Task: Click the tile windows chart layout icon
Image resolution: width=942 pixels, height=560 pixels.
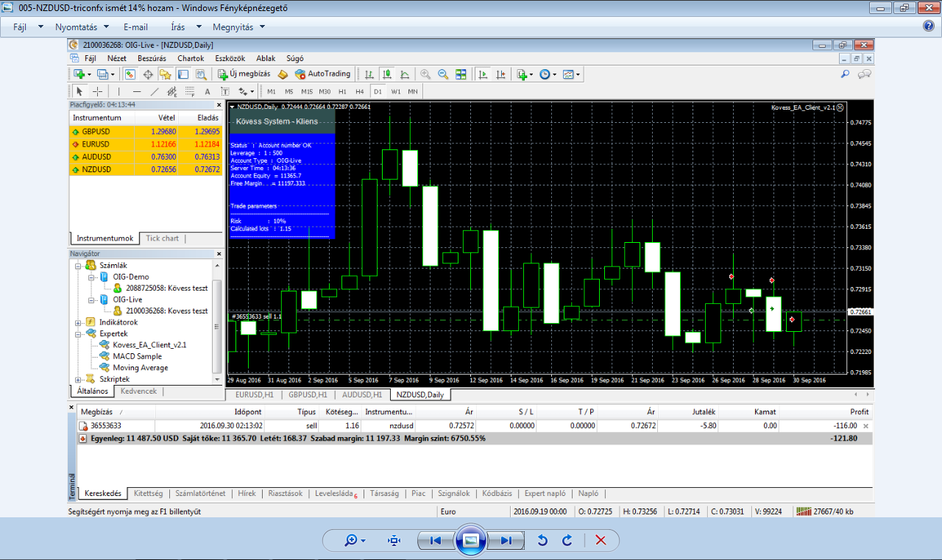Action: [x=461, y=74]
